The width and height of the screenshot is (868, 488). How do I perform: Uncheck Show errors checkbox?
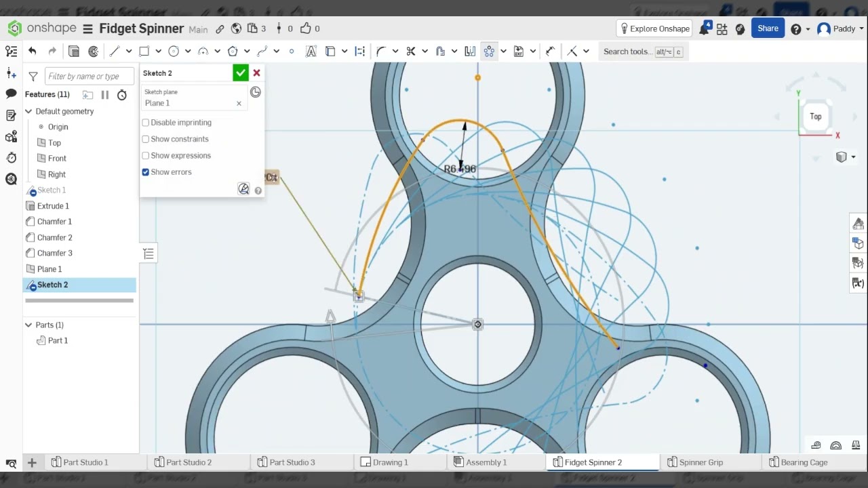146,172
